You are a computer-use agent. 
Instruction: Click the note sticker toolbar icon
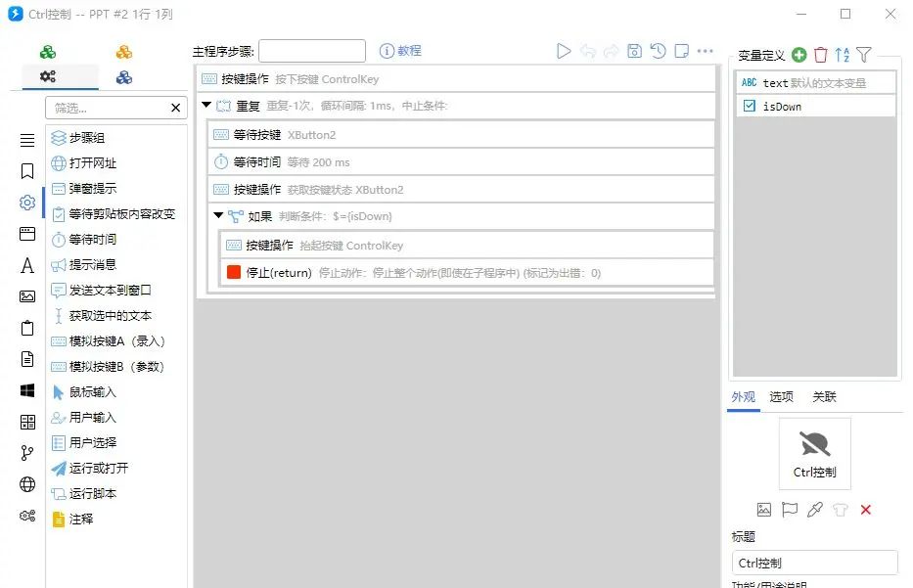[x=681, y=51]
